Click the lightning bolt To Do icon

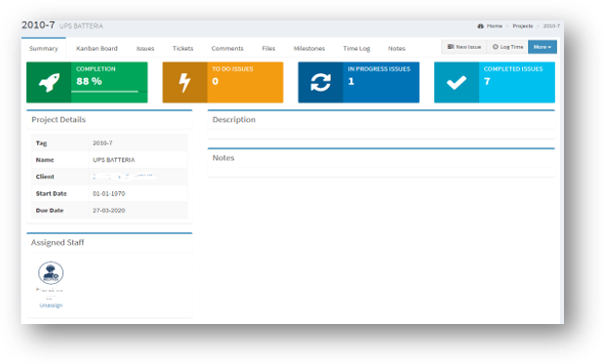point(184,82)
